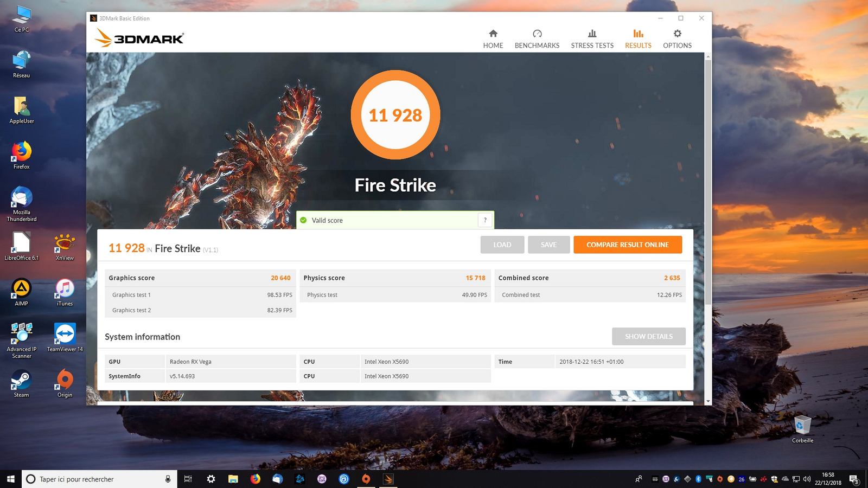This screenshot has height=488, width=868.
Task: Click the 3DMark vertical scrollbar thumb
Action: (x=708, y=182)
